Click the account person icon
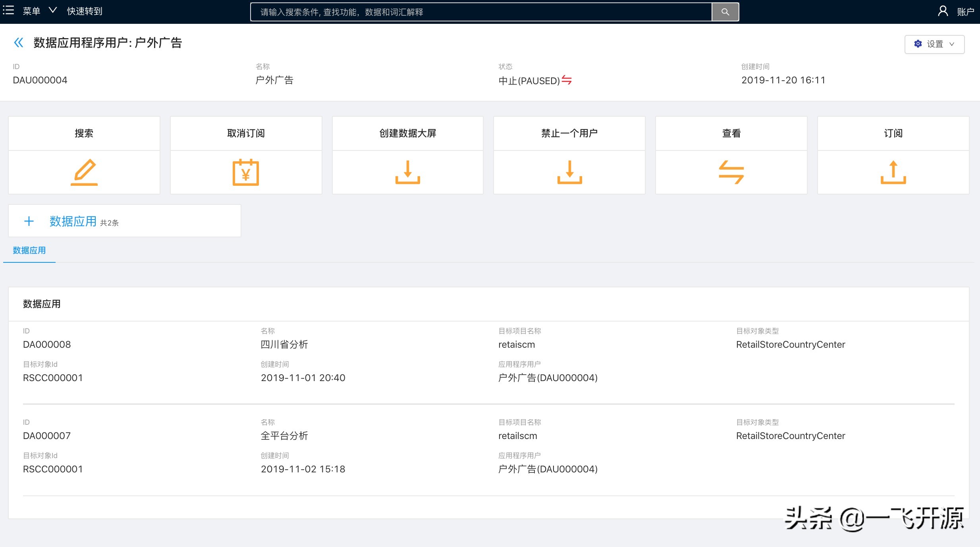The height and width of the screenshot is (547, 980). (x=943, y=10)
